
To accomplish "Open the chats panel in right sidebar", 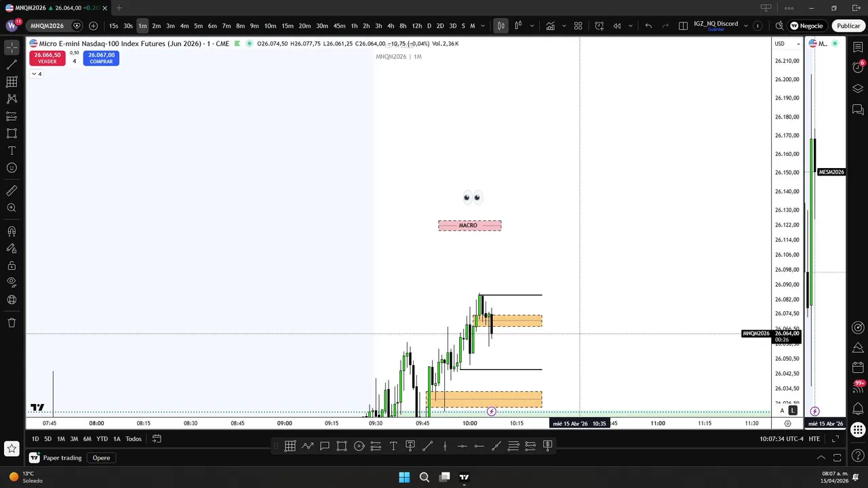I will (858, 109).
